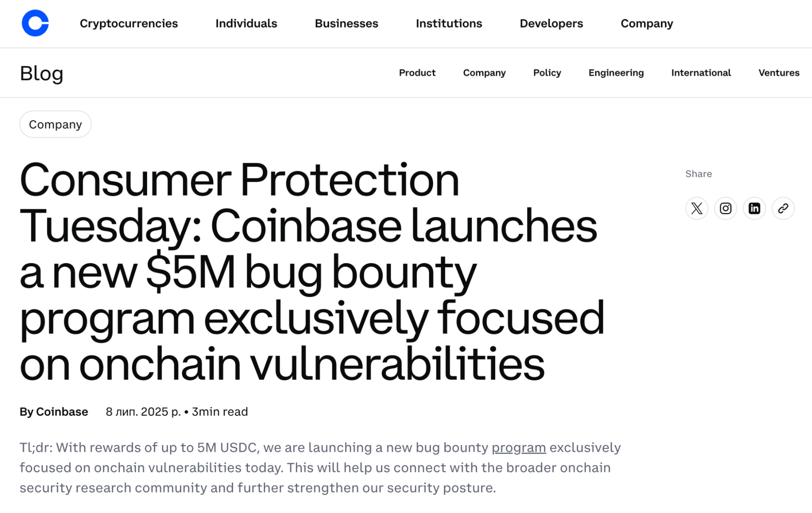Click the Coinbase logo
This screenshot has width=812, height=513.
[35, 24]
